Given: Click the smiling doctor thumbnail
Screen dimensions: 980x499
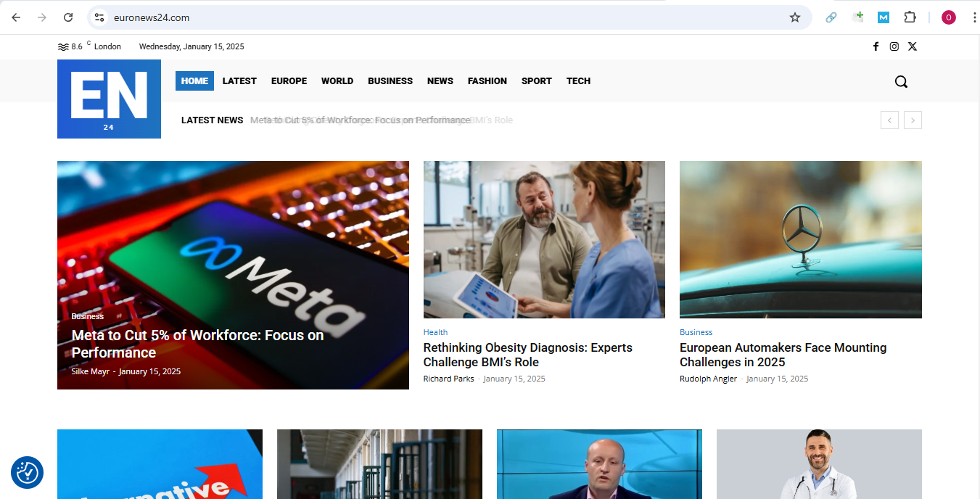Looking at the screenshot, I should (x=819, y=464).
